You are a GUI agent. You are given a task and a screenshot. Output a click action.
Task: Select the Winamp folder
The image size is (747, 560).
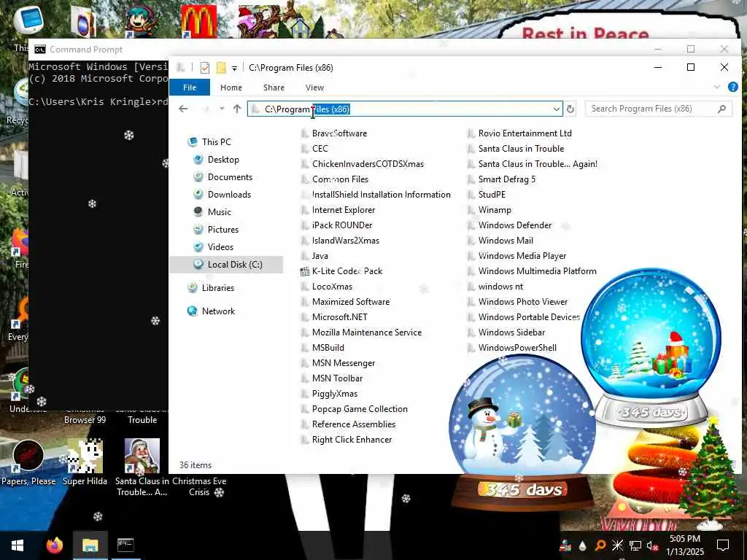[495, 210]
